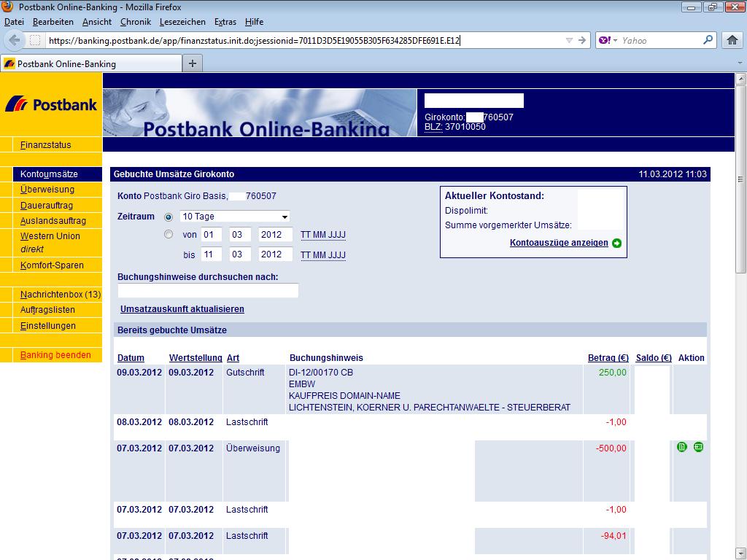Select the Postbank Online-Banking browser tab
Viewport: 747px width, 560px height.
coord(91,64)
